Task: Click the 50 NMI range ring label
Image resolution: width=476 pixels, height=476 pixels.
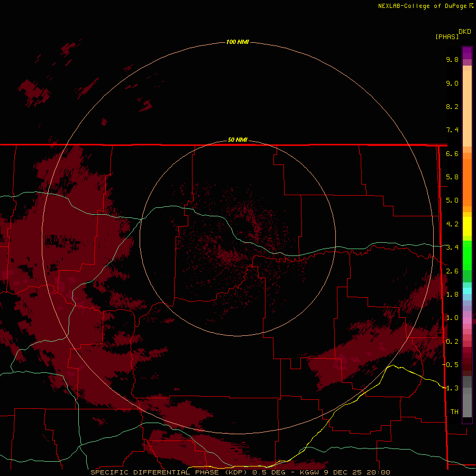Action: (237, 140)
